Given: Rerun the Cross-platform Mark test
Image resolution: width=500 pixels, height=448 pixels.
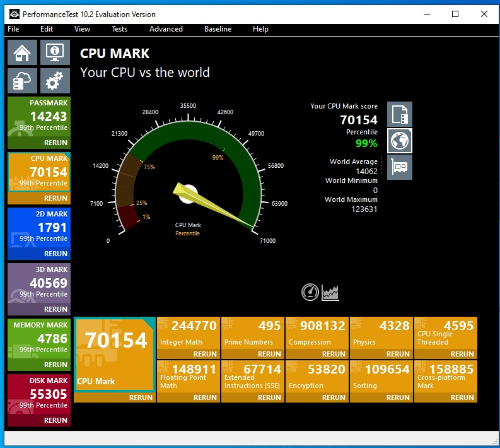Looking at the screenshot, I should click(446, 398).
